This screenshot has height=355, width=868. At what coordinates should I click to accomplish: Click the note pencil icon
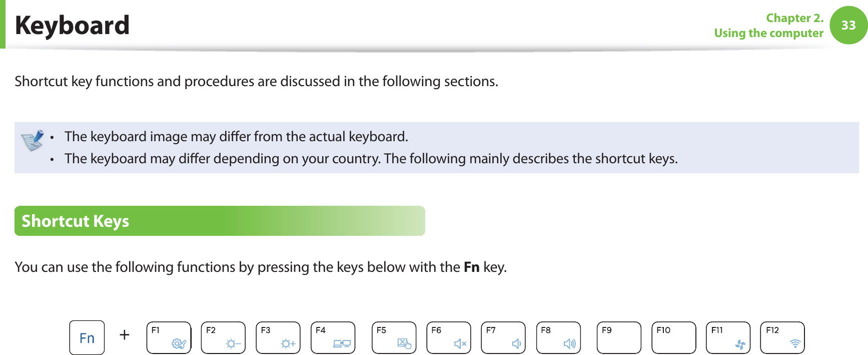pyautogui.click(x=33, y=140)
